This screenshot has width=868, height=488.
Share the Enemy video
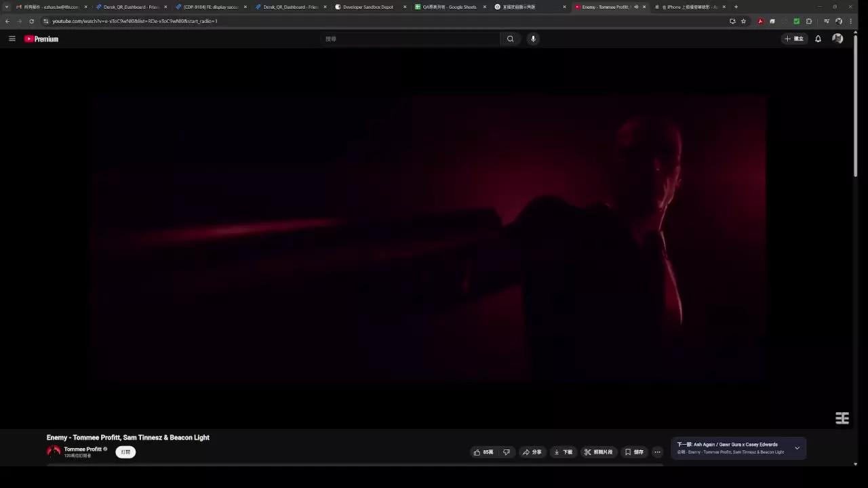click(x=532, y=452)
